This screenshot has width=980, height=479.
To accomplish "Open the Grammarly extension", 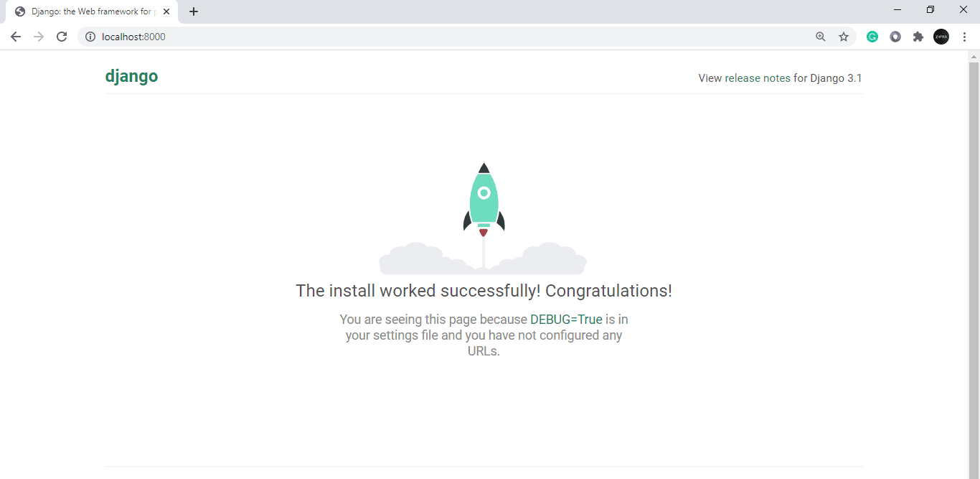I will pos(872,36).
